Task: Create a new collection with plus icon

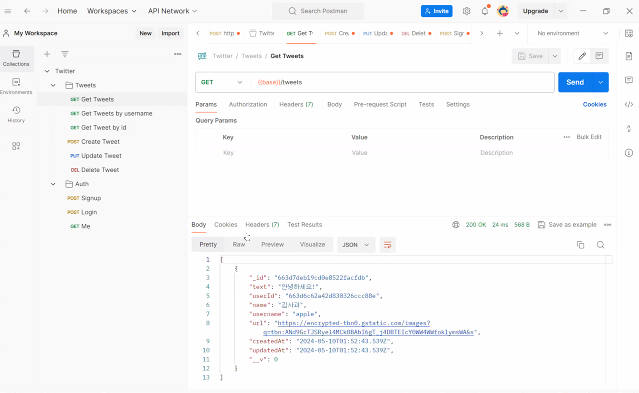Action: (x=47, y=54)
